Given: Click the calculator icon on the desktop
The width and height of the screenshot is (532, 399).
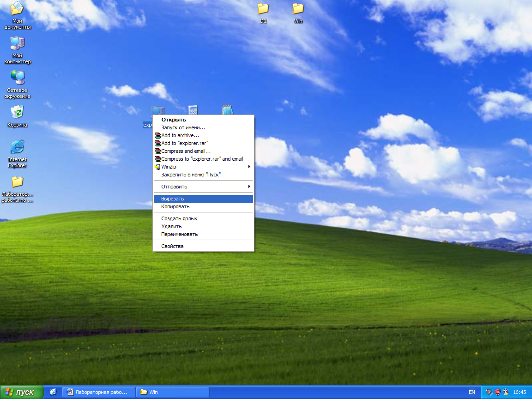Looking at the screenshot, I should [193, 110].
